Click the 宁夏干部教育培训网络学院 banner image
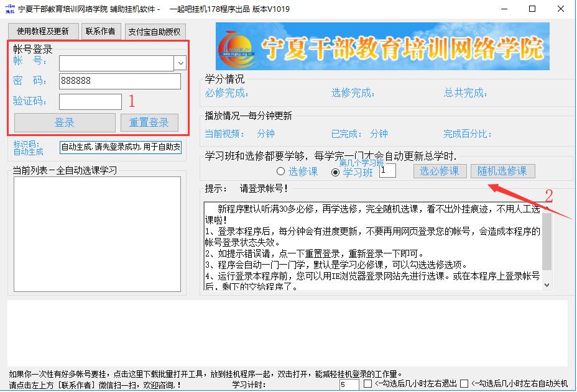The height and width of the screenshot is (392, 577). (382, 47)
